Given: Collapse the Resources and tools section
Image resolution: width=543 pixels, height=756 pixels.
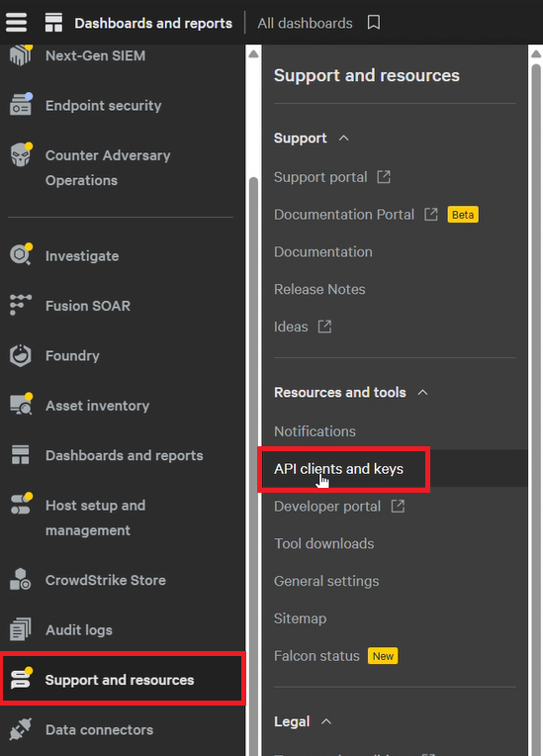Looking at the screenshot, I should (x=422, y=393).
